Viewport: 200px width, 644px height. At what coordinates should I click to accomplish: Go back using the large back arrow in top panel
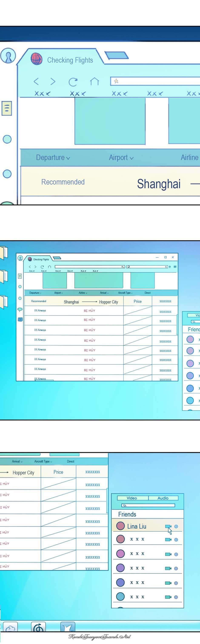[x=36, y=82]
